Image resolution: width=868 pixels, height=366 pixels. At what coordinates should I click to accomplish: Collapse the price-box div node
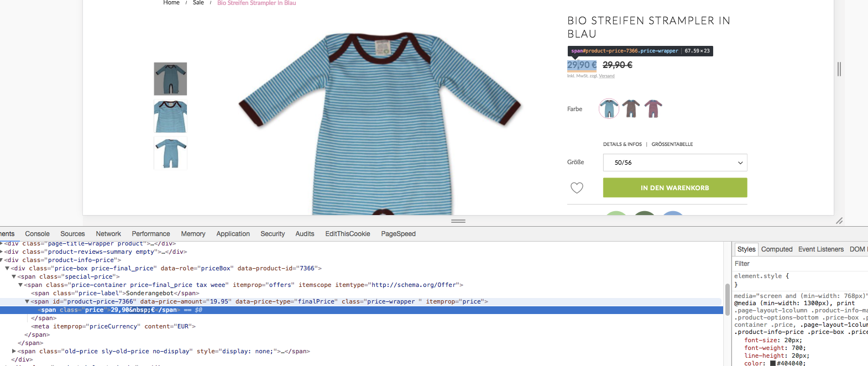click(x=7, y=268)
